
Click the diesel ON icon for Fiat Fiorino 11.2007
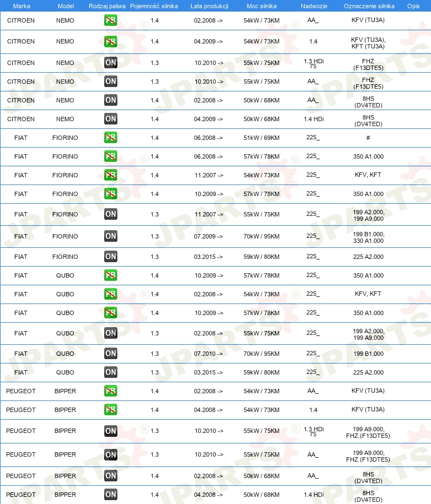(x=111, y=214)
